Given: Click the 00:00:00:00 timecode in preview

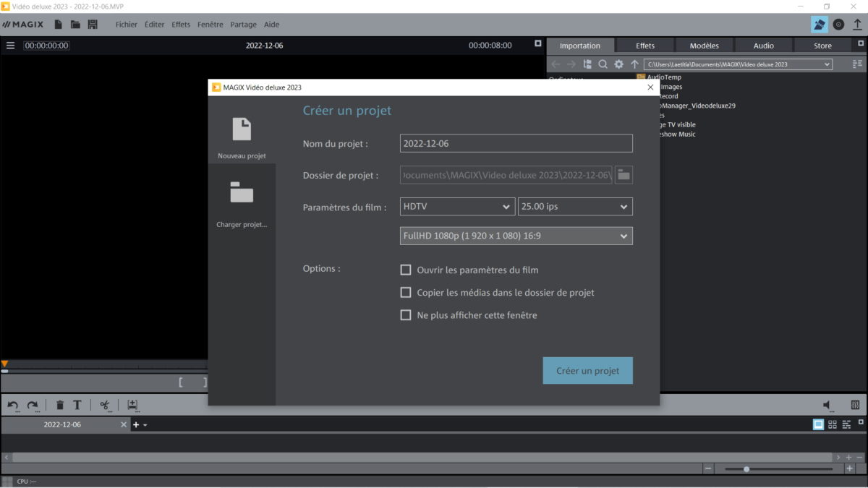Looking at the screenshot, I should (x=46, y=46).
